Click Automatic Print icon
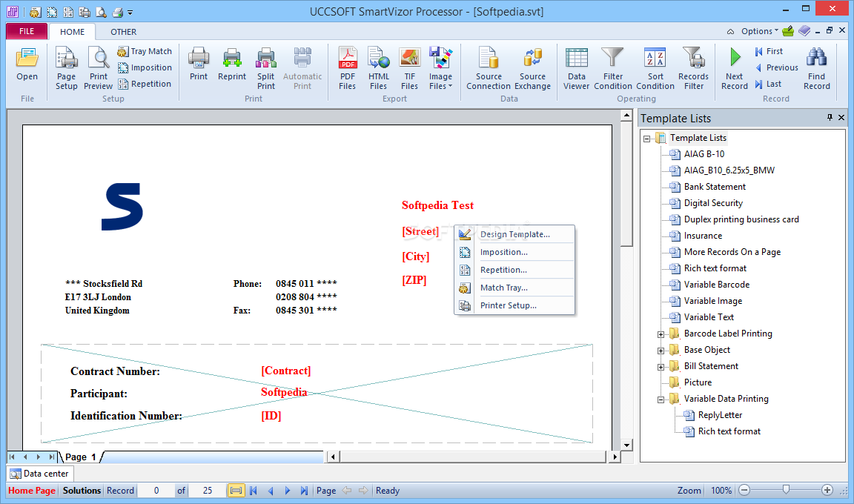Image resolution: width=854 pixels, height=504 pixels. coord(302,69)
